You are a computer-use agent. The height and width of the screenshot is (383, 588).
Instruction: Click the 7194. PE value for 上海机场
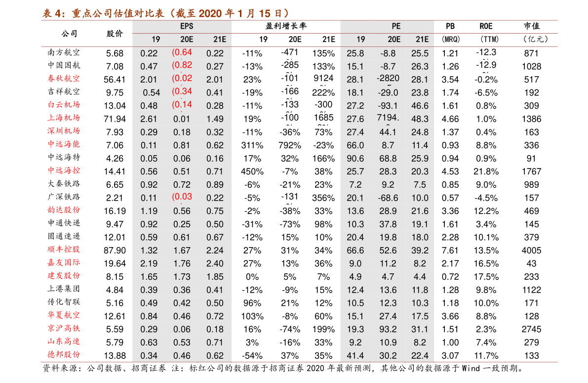pos(388,118)
